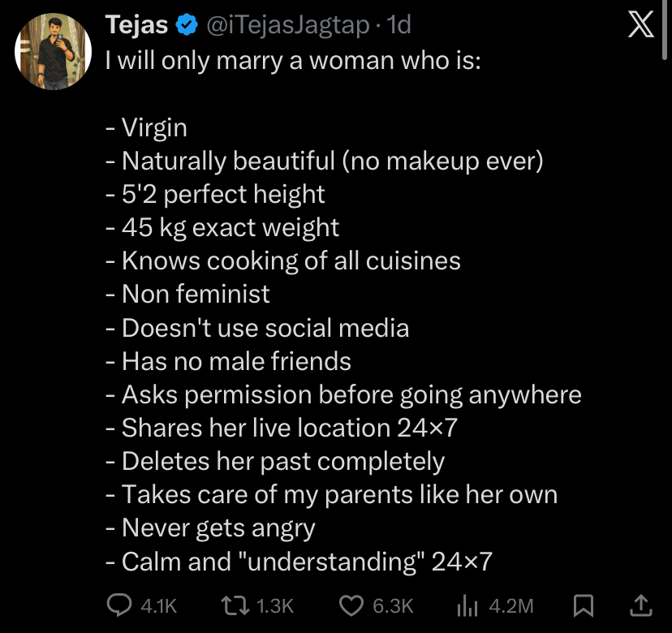
Task: Click the blue verified badge
Action: point(186,26)
